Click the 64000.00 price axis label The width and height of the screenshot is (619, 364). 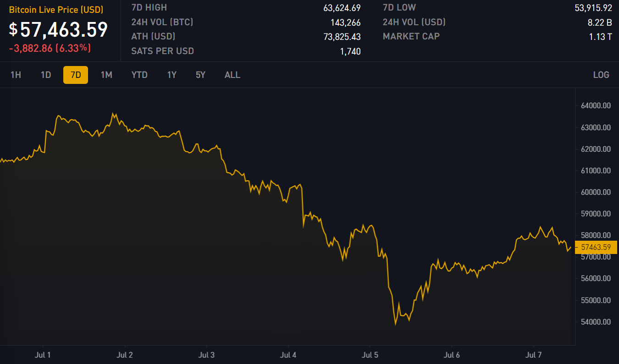[x=596, y=106]
